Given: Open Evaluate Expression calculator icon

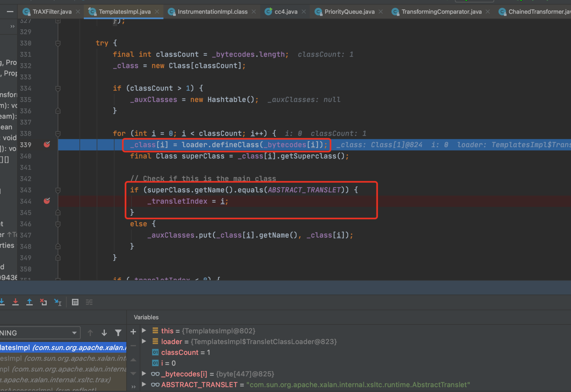Looking at the screenshot, I should click(x=75, y=302).
